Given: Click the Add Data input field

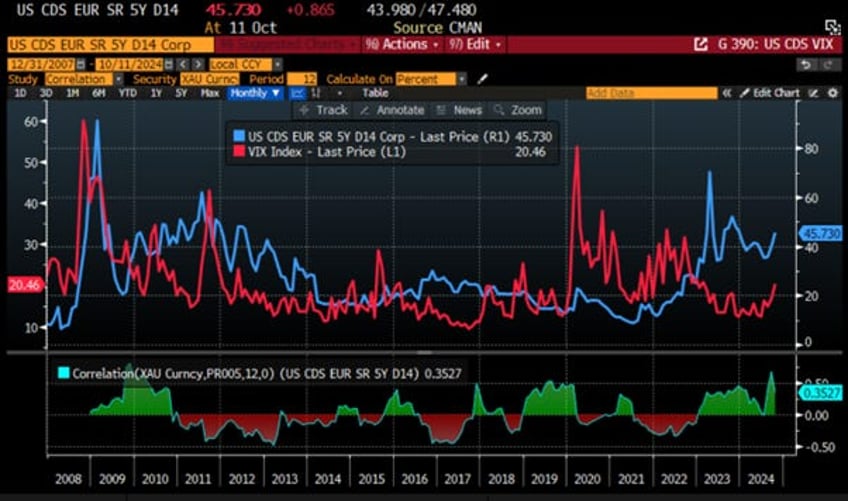Looking at the screenshot, I should [x=651, y=93].
